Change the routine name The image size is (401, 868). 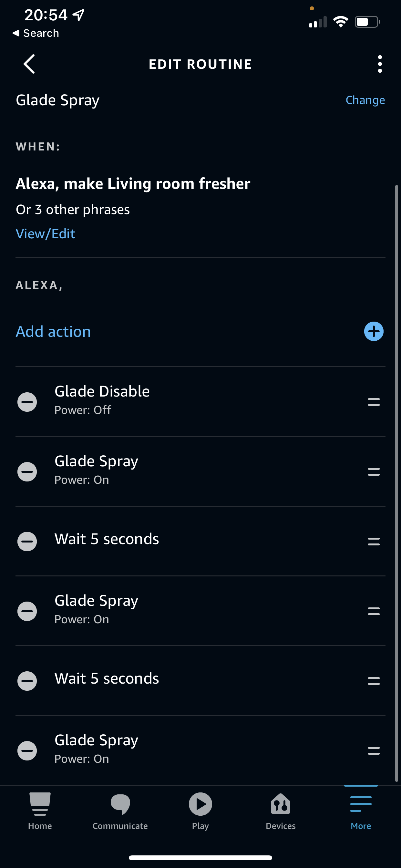(x=365, y=100)
